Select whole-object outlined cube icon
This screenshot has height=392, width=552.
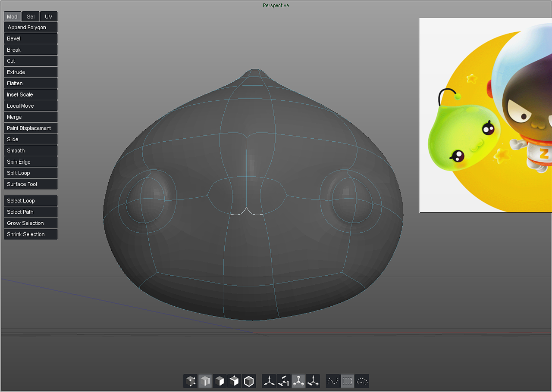(x=249, y=381)
